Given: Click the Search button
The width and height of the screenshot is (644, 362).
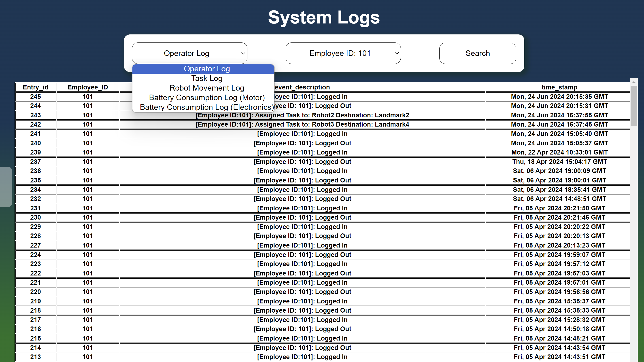Looking at the screenshot, I should coord(478,53).
